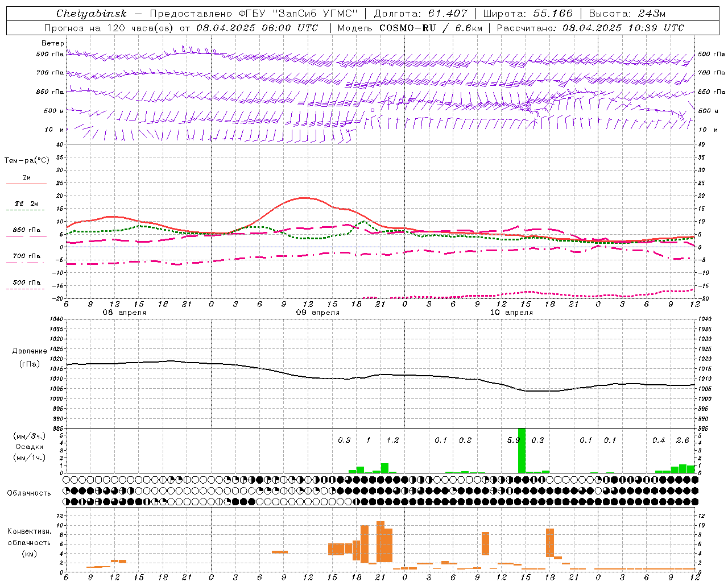Click the 'Td 2м' dew point legend entry
728x582 pixels.
27,203
